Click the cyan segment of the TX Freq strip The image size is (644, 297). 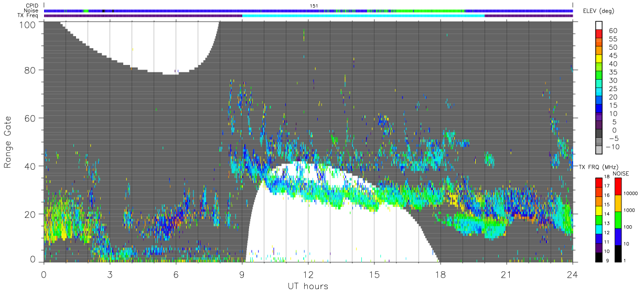(x=363, y=16)
